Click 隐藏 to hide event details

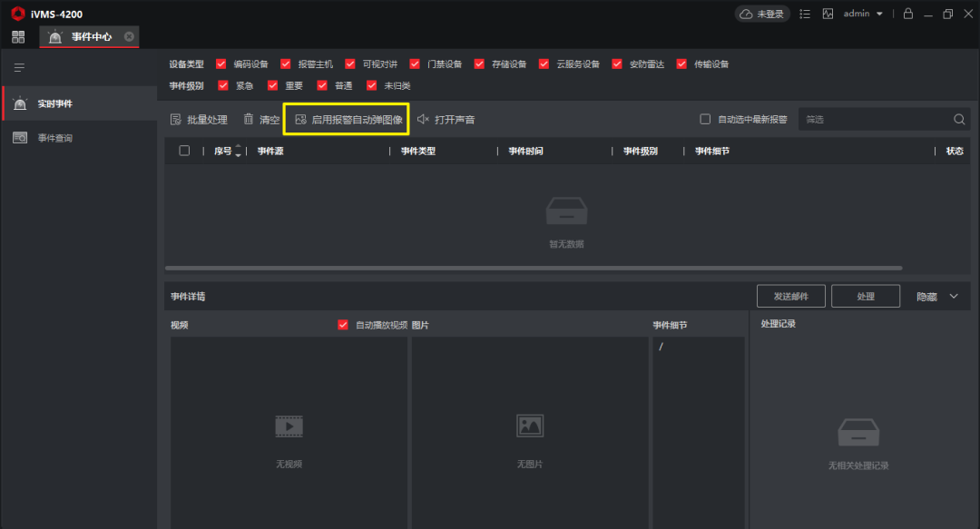[x=926, y=297]
